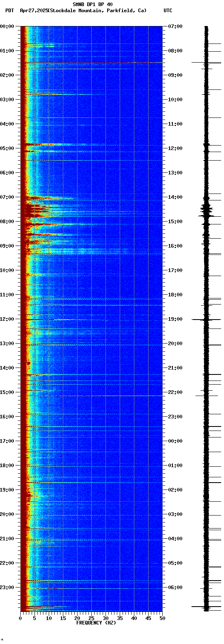Click the PDT time label '12:00'
Viewport: 224px width, 644px height.
point(7,319)
